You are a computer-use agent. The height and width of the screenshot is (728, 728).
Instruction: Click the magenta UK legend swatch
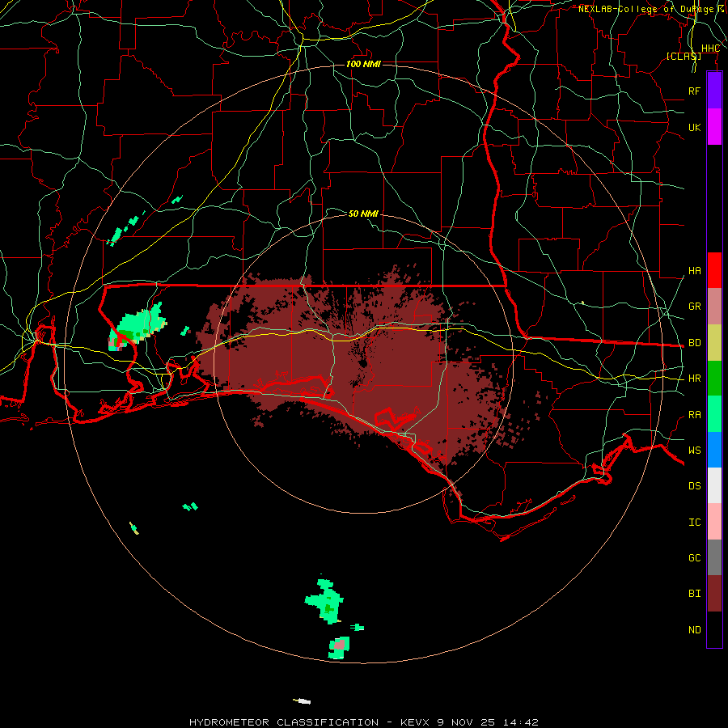pos(714,127)
